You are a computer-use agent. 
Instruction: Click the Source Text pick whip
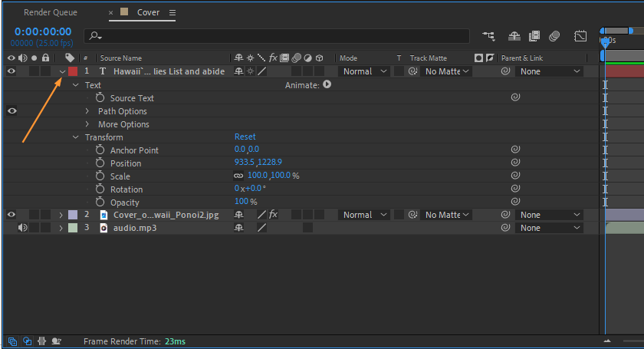(x=515, y=98)
